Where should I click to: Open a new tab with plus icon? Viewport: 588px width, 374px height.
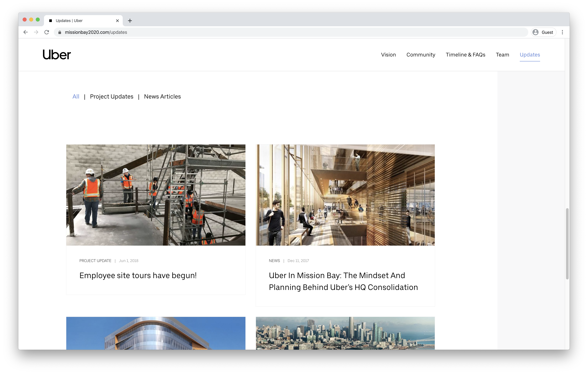[x=130, y=21]
